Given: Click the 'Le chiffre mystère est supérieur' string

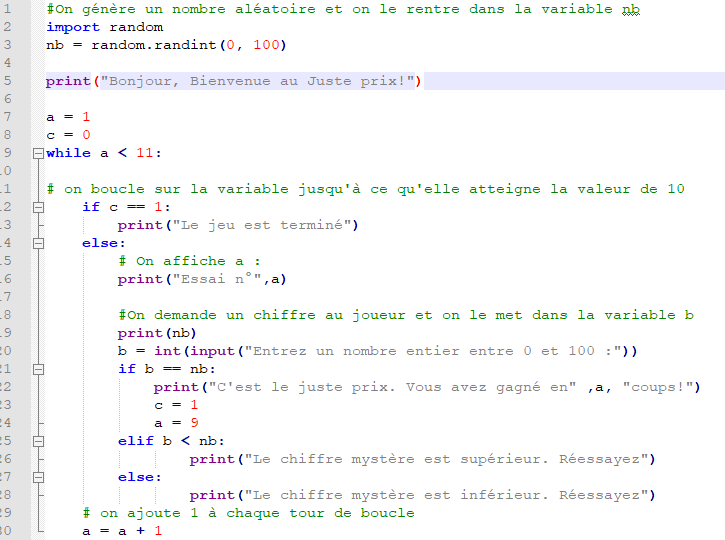Looking at the screenshot, I should click(450, 459).
